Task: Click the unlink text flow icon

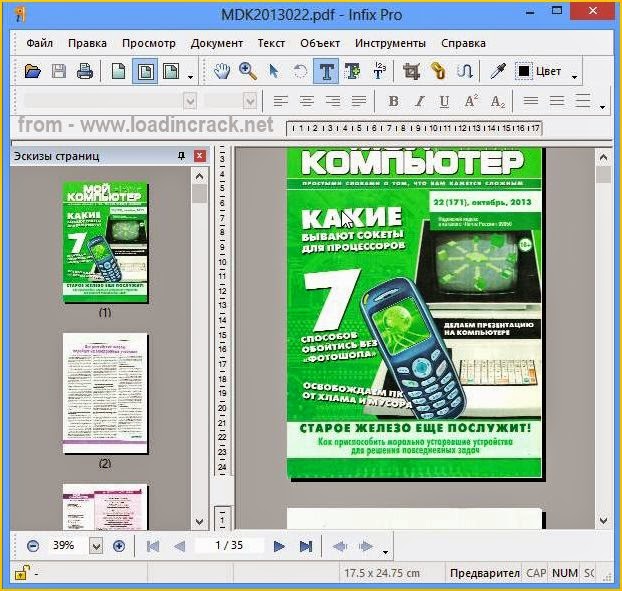Action: tap(464, 71)
